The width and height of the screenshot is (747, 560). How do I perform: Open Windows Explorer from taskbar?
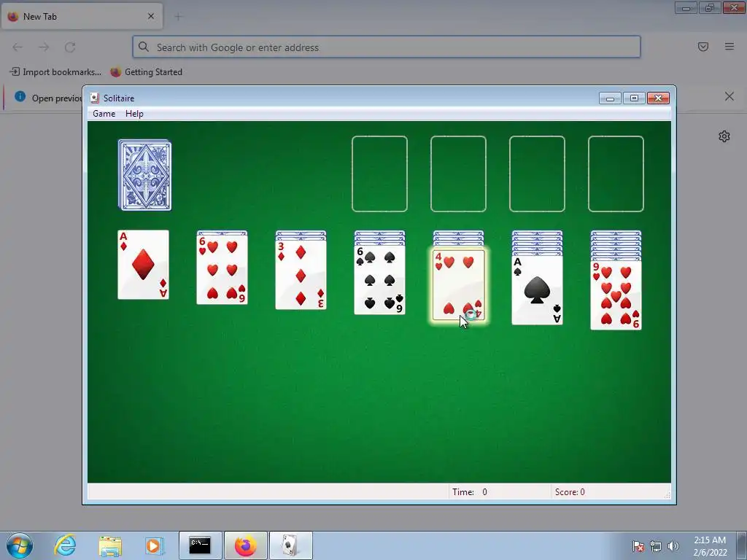pyautogui.click(x=110, y=546)
